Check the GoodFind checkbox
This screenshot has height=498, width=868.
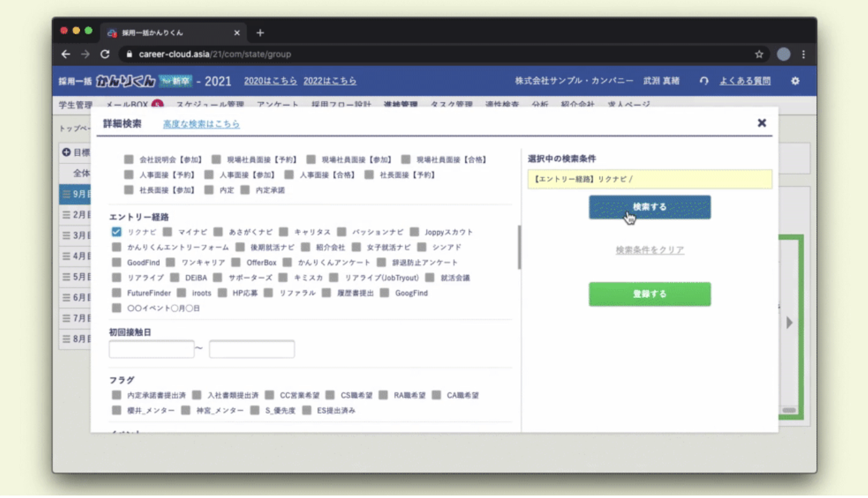tap(116, 263)
